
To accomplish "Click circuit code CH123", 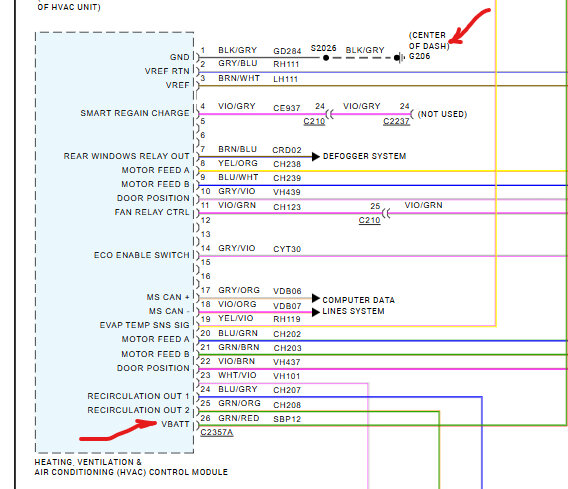I will pyautogui.click(x=287, y=207).
